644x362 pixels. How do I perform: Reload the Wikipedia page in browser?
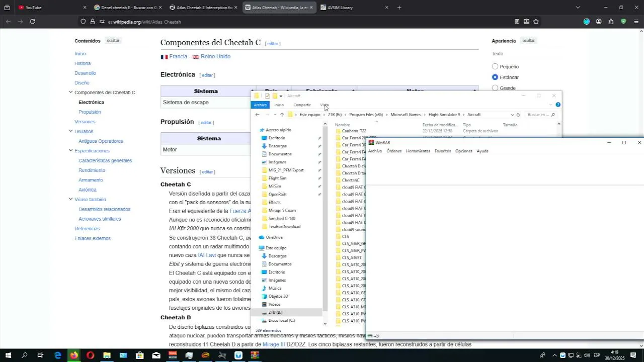tap(33, 22)
